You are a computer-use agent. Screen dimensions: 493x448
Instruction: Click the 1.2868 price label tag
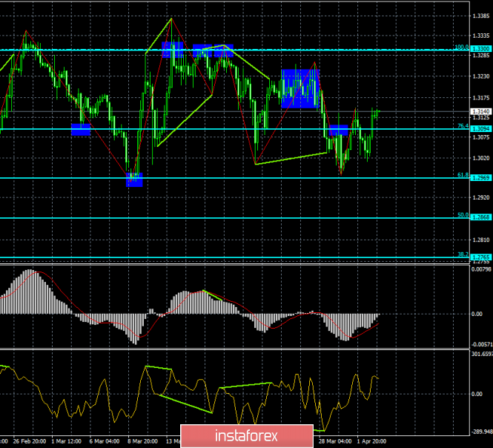point(480,218)
